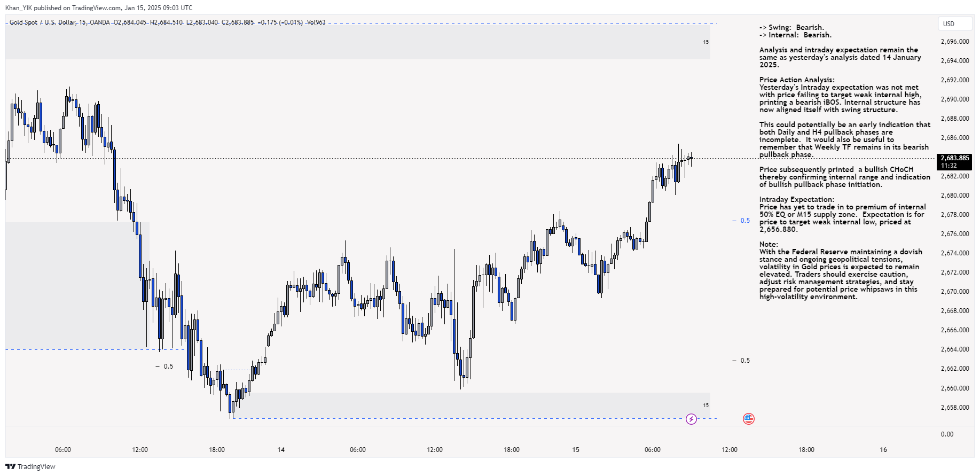Click the '-> Internal: Bearish.' note line
The image size is (980, 476).
point(795,35)
